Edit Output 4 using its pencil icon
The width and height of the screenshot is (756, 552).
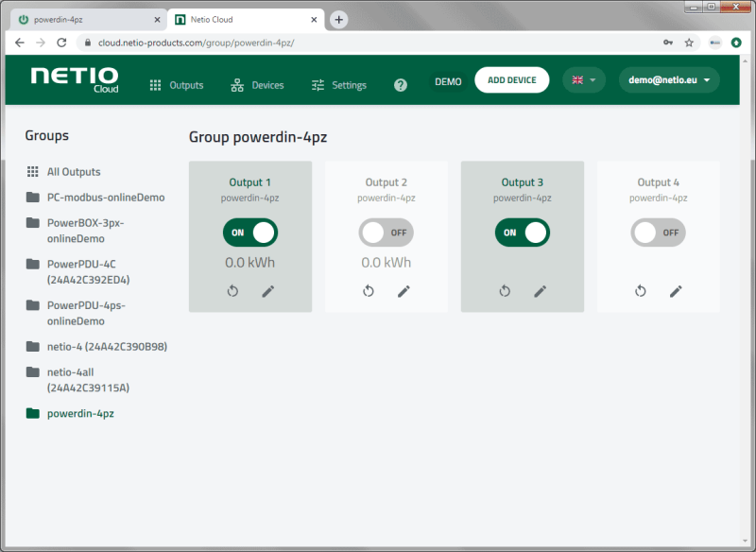676,291
